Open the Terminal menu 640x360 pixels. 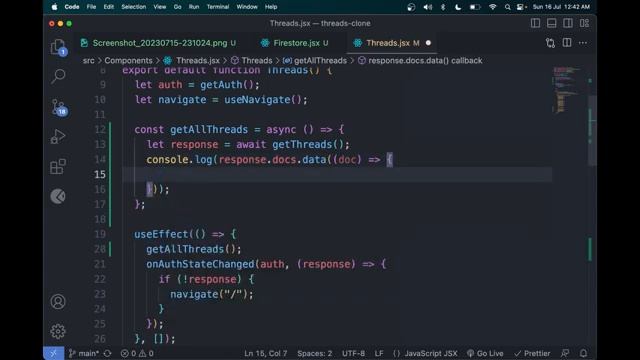coord(218,7)
